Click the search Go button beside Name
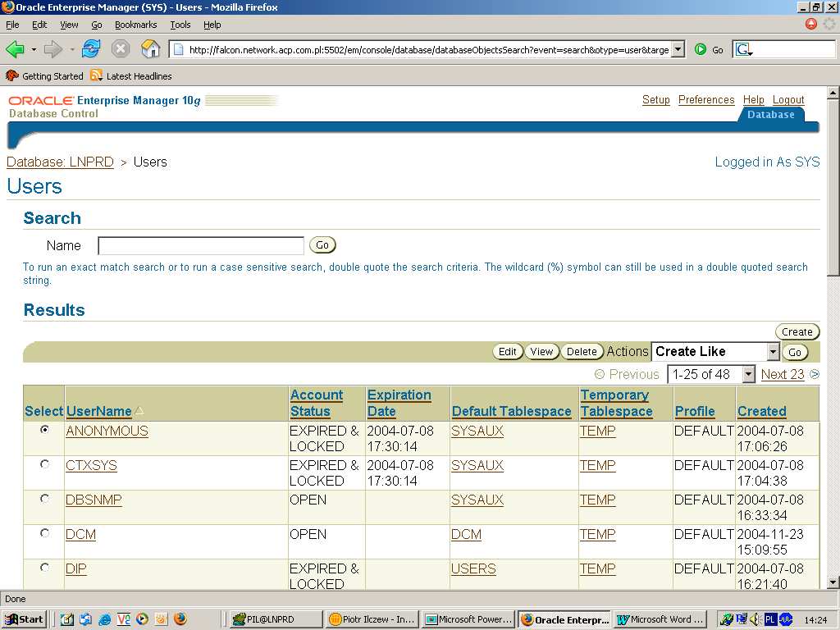This screenshot has width=840, height=630. pos(322,245)
